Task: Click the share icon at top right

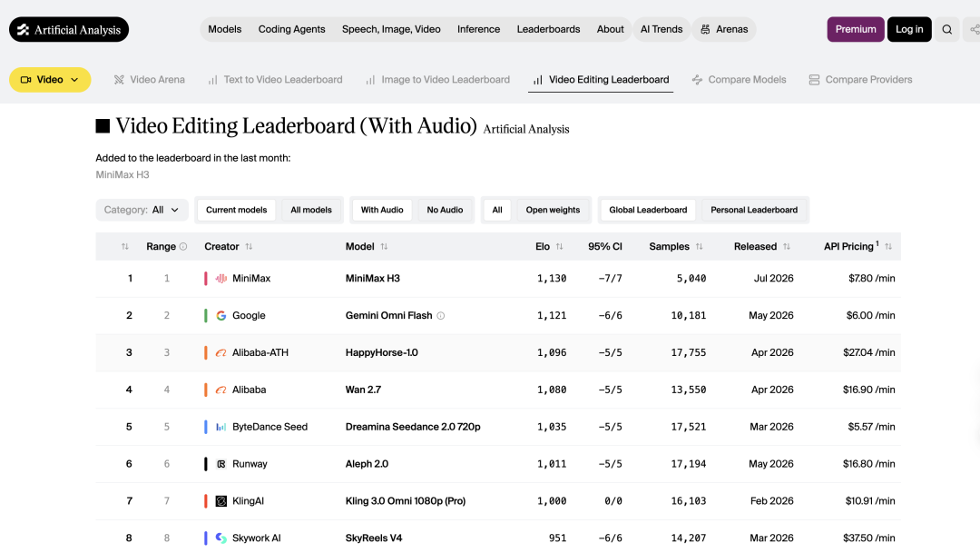Action: click(974, 29)
